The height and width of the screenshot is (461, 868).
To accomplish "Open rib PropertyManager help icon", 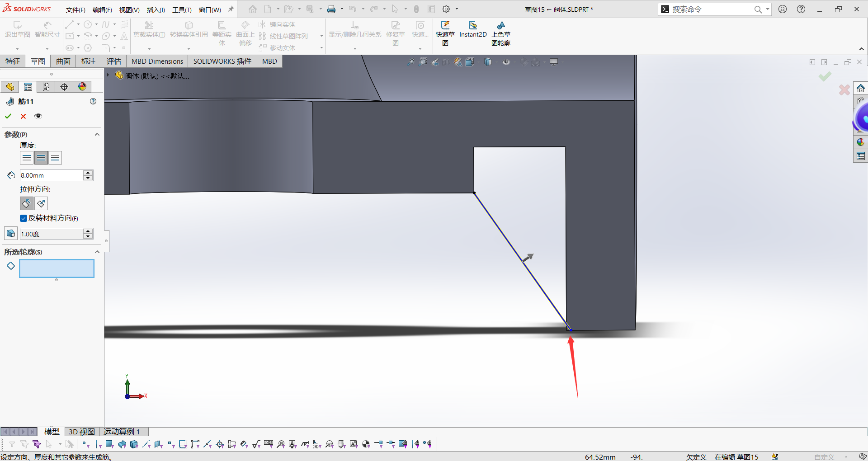I will [x=93, y=101].
